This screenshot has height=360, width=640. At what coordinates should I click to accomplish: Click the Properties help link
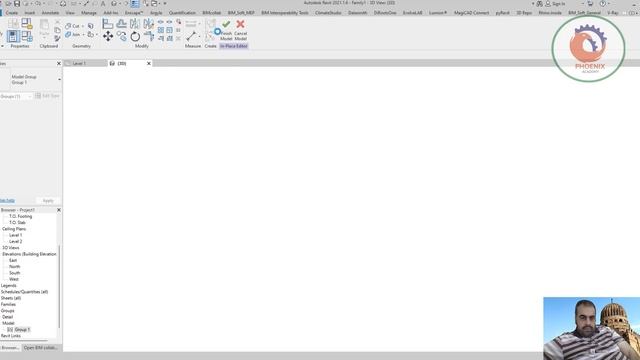(7, 200)
